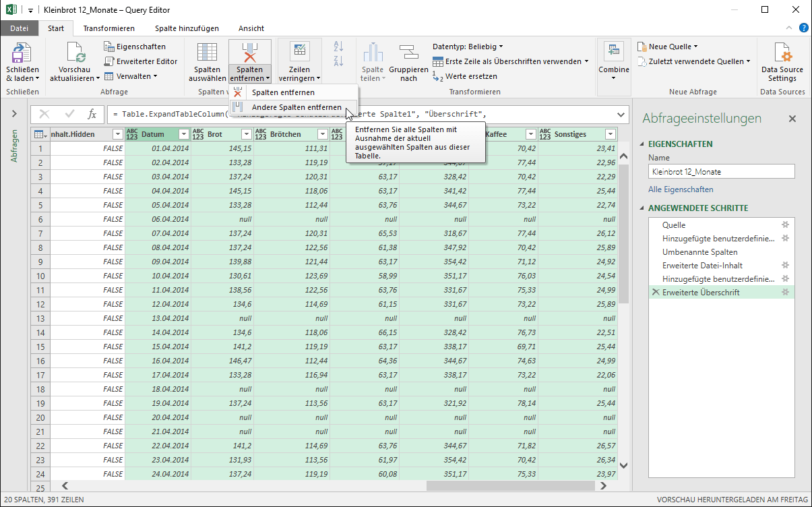Close the Abfrageeinstellungen pane
812x507 pixels.
[x=792, y=119]
